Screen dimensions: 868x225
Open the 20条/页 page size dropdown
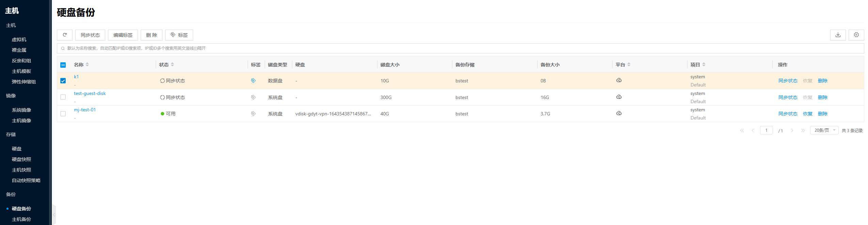pos(824,130)
